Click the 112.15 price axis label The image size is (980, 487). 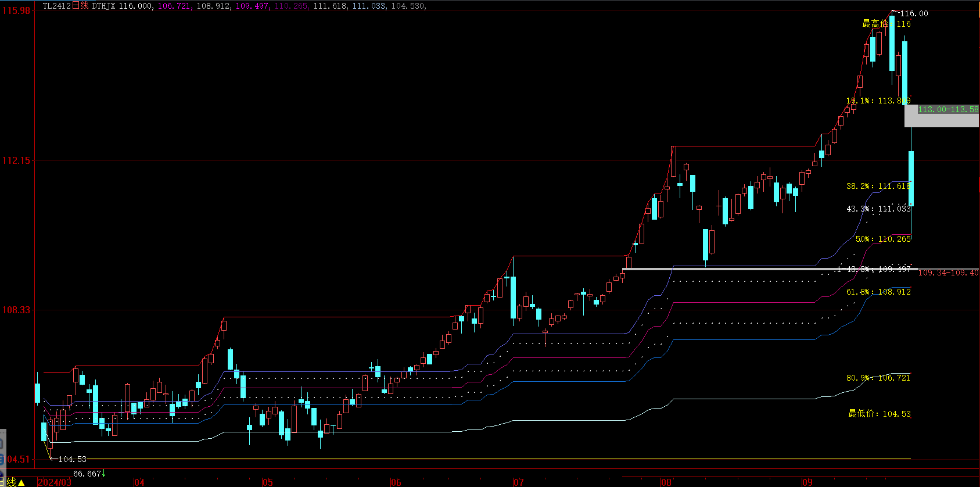(16, 160)
